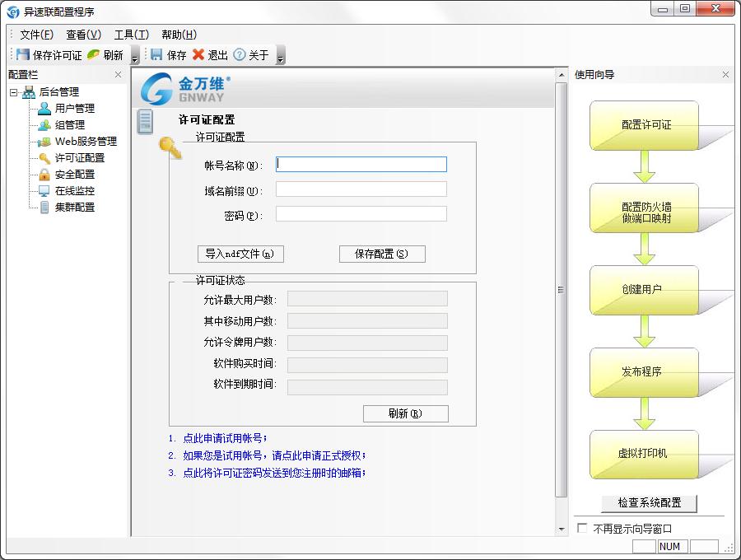Click the 安全配置 lock icon in tree
Image resolution: width=741 pixels, height=560 pixels.
point(44,175)
